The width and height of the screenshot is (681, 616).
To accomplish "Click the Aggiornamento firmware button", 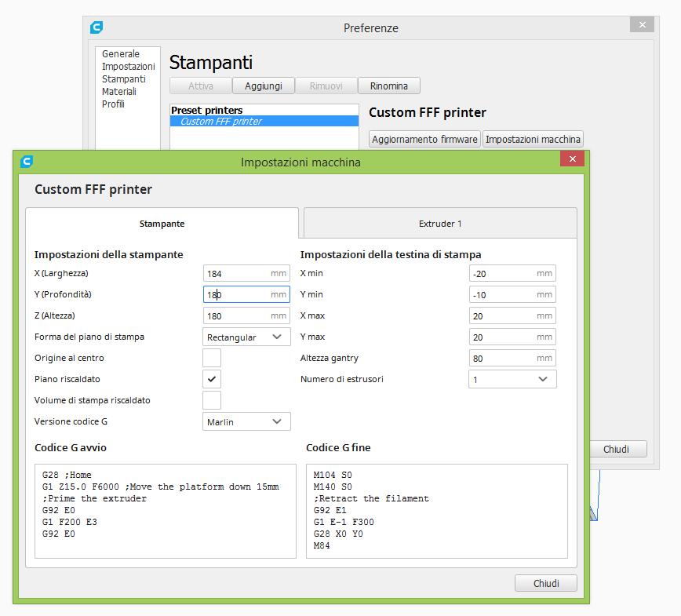I will tap(424, 140).
